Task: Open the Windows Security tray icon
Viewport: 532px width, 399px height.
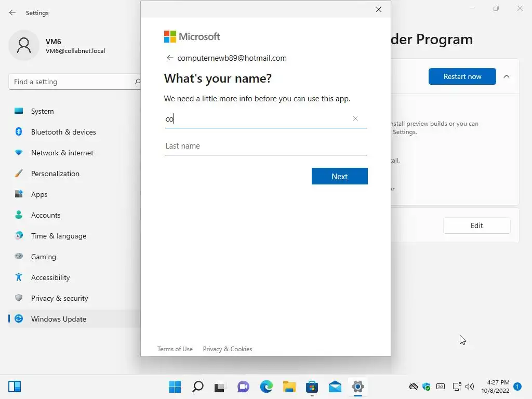Action: 427,387
